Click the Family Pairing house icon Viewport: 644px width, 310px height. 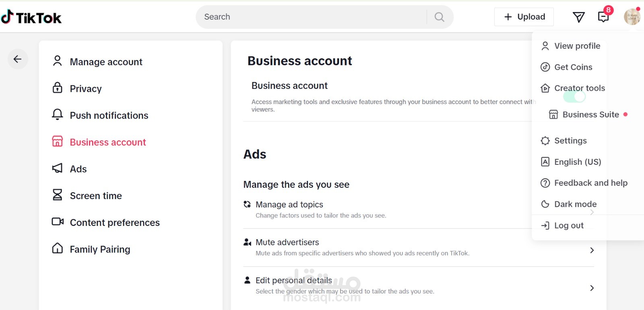pos(58,249)
